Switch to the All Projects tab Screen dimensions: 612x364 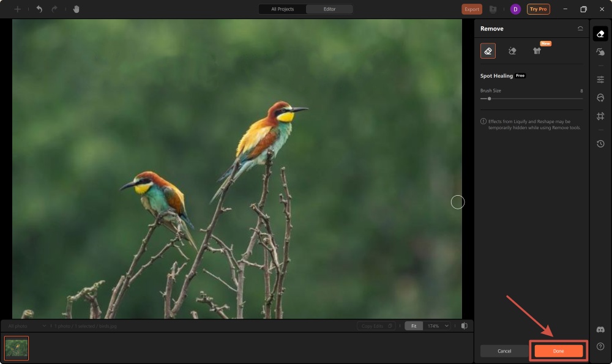pyautogui.click(x=282, y=9)
